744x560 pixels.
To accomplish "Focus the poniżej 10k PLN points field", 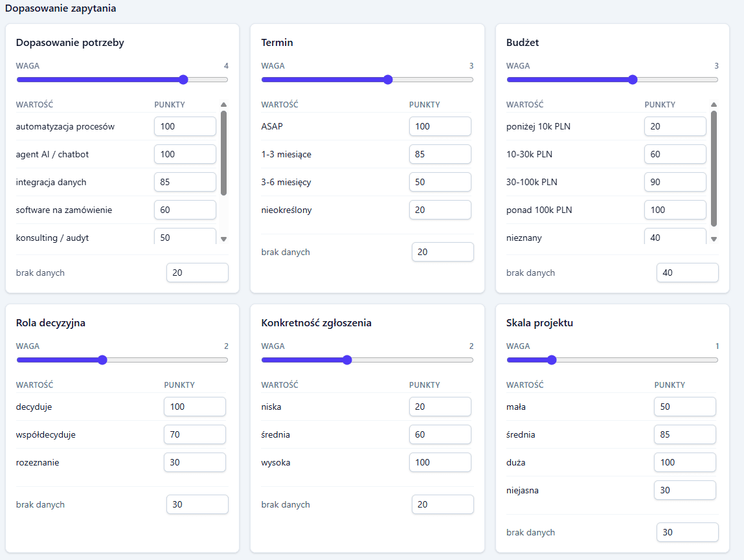I will (x=675, y=126).
